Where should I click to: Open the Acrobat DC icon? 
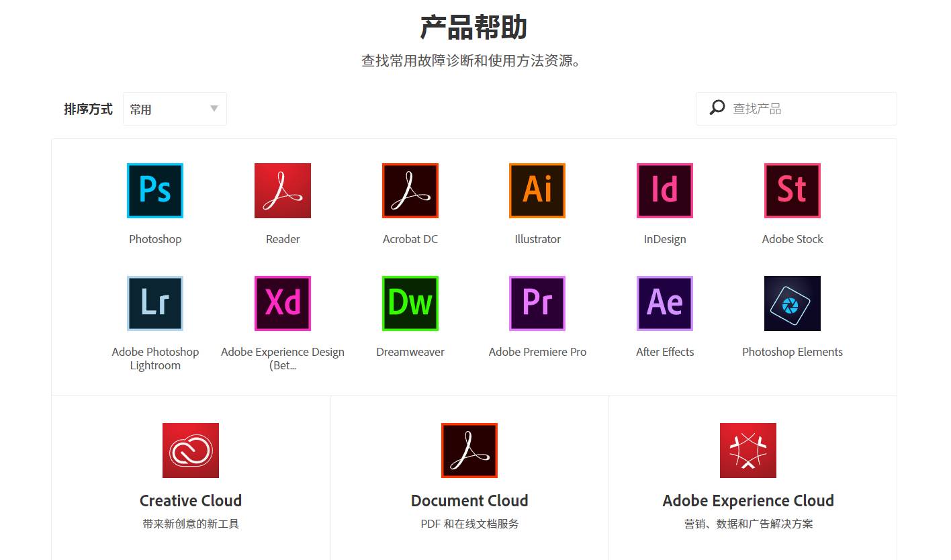coord(410,191)
